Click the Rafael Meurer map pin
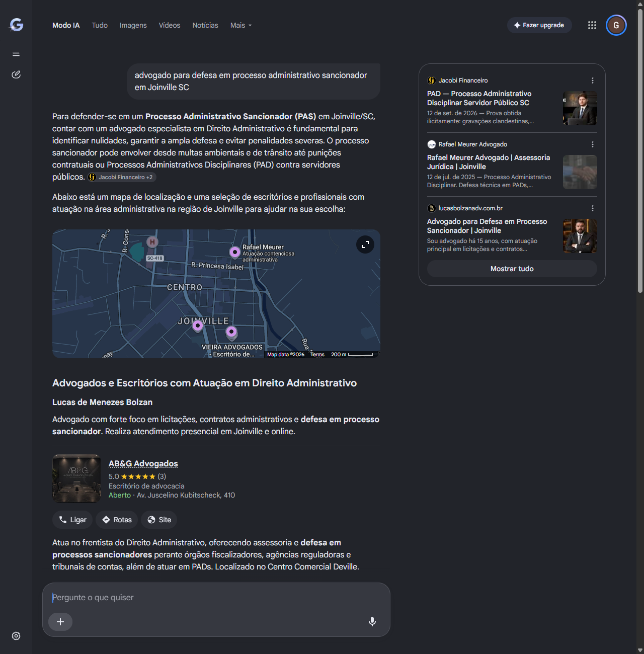 [235, 252]
